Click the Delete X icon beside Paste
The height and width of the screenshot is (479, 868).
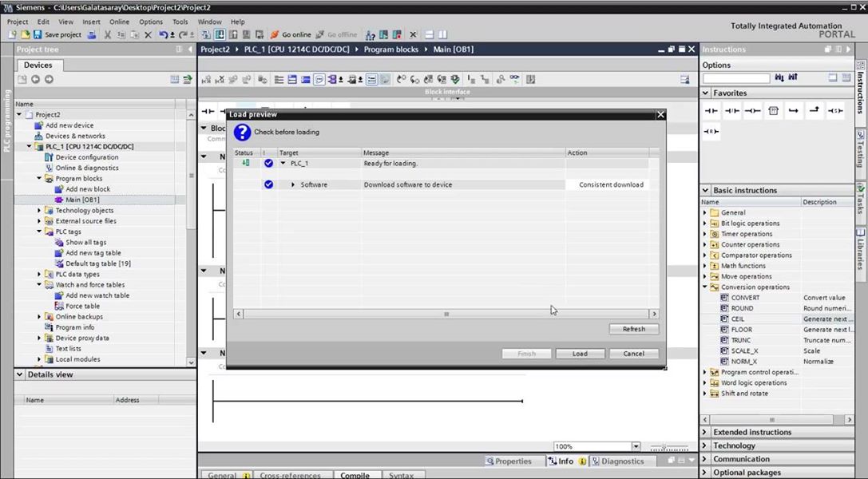148,35
